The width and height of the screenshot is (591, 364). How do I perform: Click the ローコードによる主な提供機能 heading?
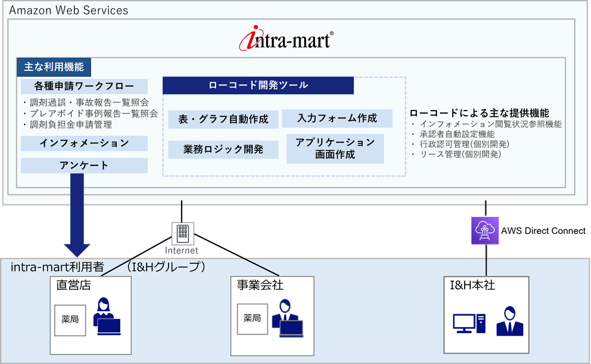pos(480,113)
